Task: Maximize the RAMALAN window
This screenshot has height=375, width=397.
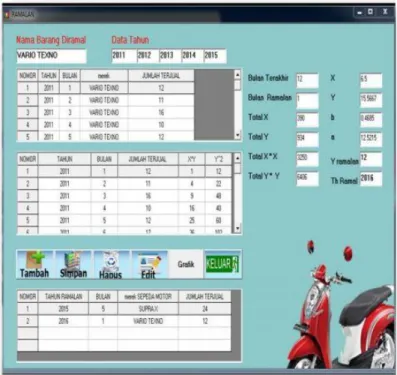Action: coord(370,12)
